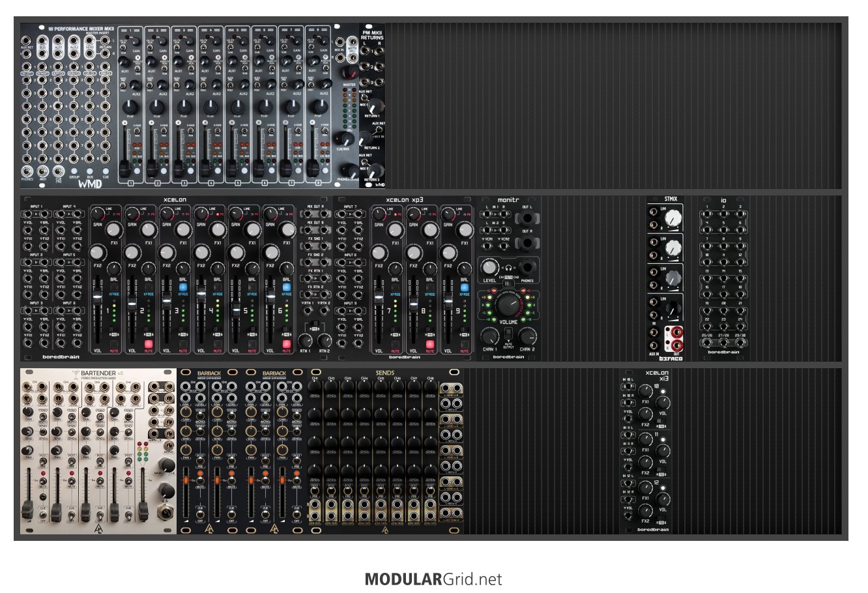Grab the Performance Mixer channel 1 fader
Screen dimensions: 868x593
(x=124, y=168)
